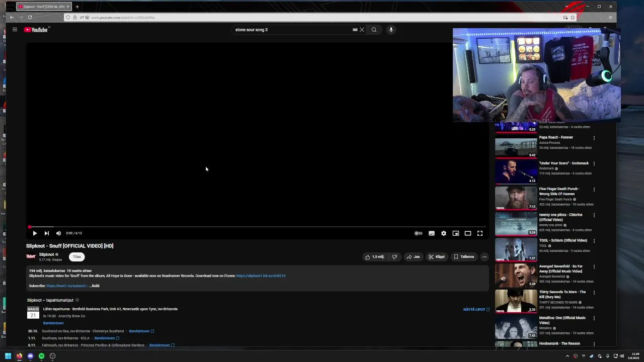This screenshot has width=644, height=362.
Task: Open Windows Start menu
Action: click(x=8, y=356)
